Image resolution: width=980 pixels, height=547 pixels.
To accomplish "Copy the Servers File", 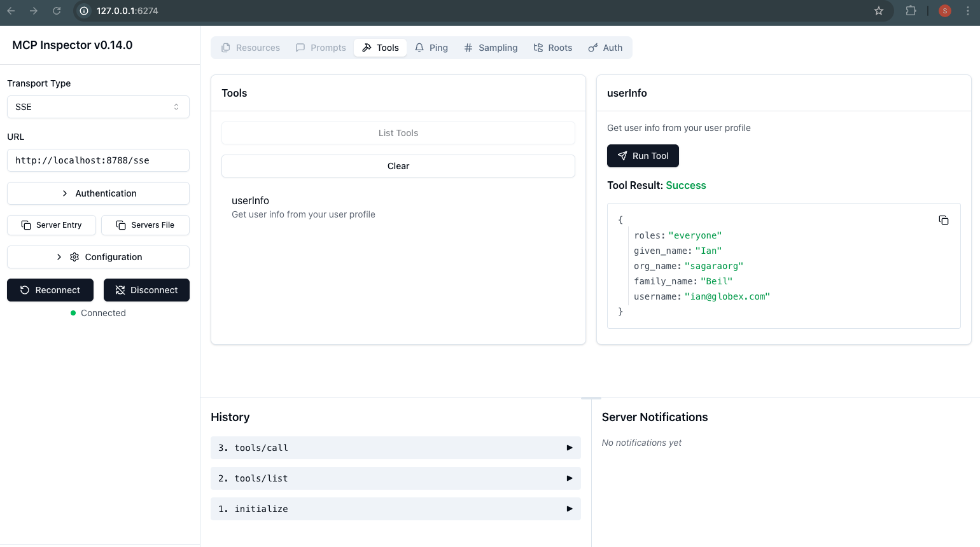I will (146, 225).
